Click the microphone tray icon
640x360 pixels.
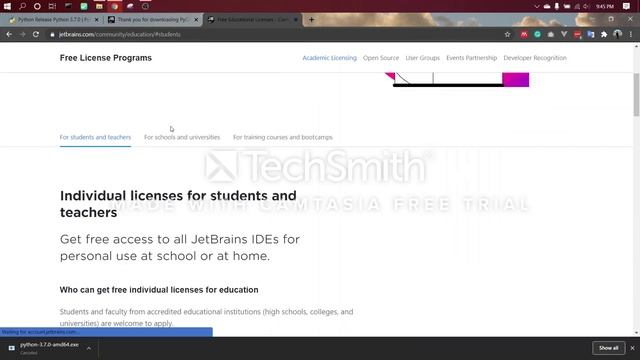pos(557,7)
